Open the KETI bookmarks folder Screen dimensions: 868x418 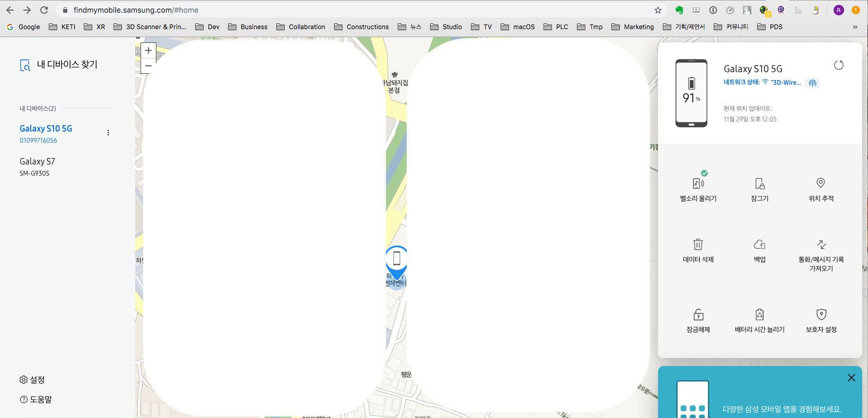point(62,27)
